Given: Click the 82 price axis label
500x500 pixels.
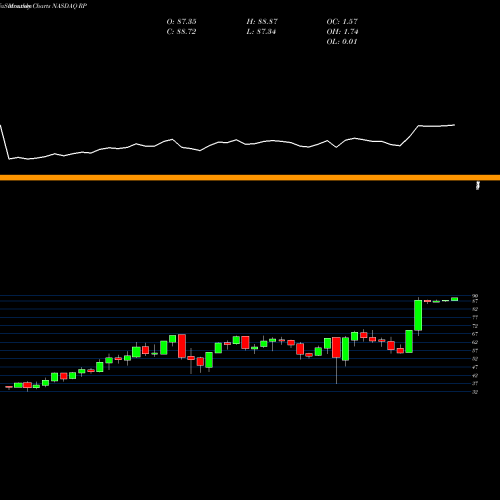Looking at the screenshot, I should 475,309.
